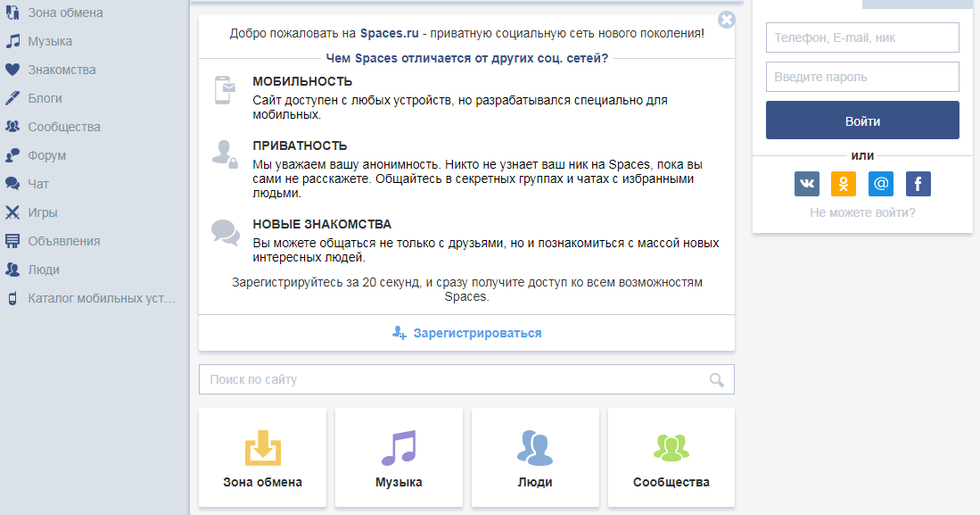Click the crossed swords Игры icon
The width and height of the screenshot is (980, 515).
point(12,212)
